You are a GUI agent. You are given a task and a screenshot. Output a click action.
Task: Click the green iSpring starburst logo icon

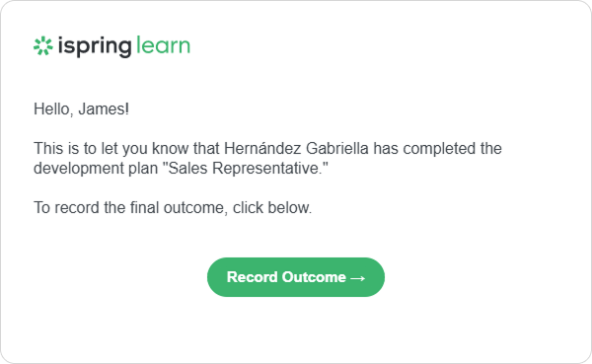point(43,45)
